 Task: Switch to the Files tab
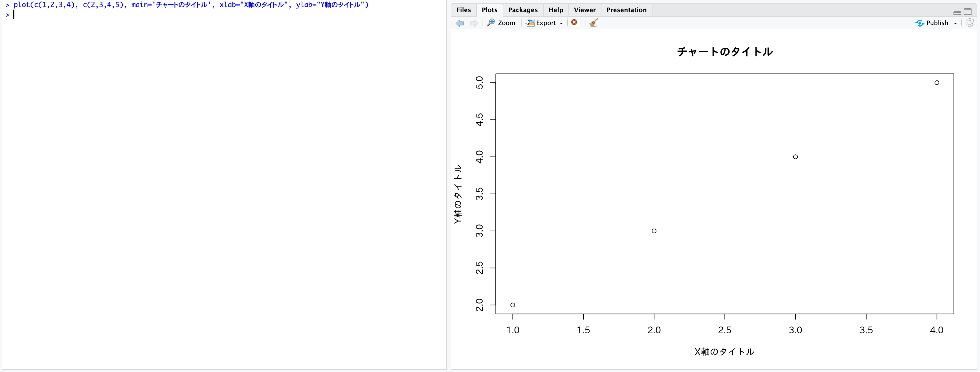tap(463, 10)
